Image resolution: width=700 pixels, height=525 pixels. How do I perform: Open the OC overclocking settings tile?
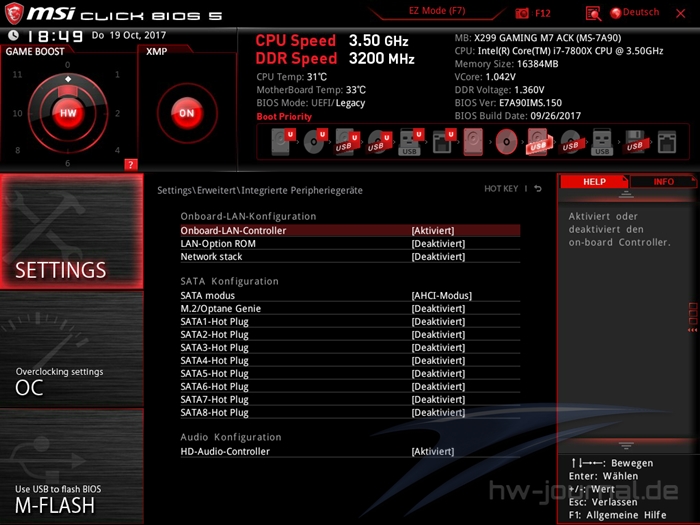point(71,349)
